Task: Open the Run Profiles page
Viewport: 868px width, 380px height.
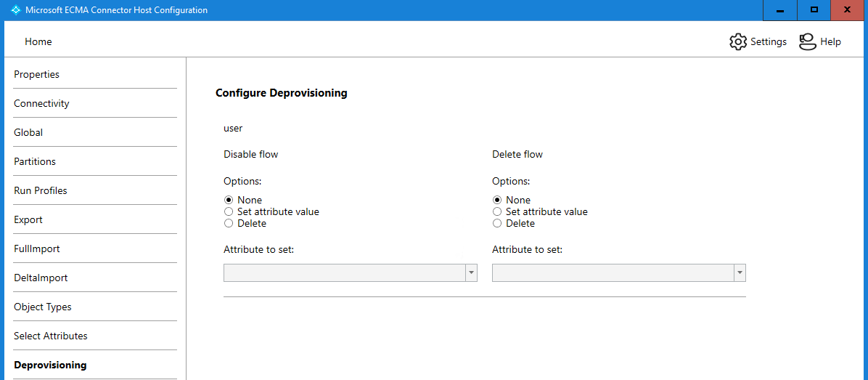Action: point(41,190)
